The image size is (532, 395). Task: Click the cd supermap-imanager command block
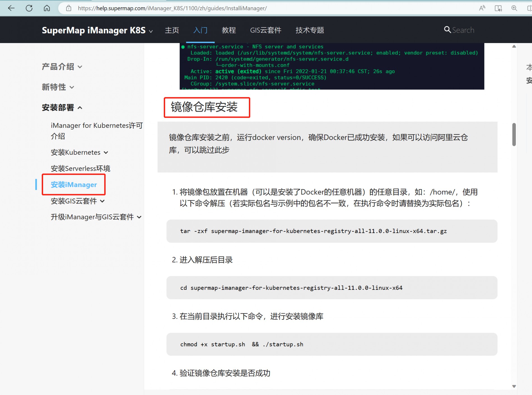click(332, 288)
